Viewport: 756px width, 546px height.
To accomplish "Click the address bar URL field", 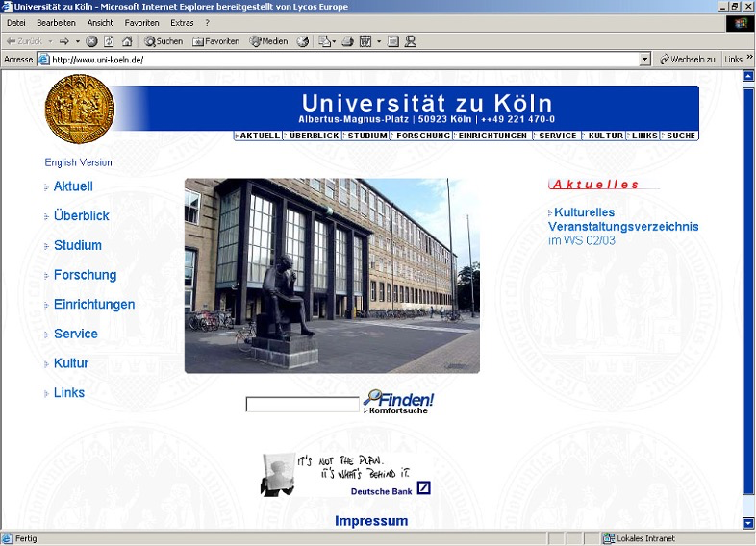I will (x=344, y=60).
